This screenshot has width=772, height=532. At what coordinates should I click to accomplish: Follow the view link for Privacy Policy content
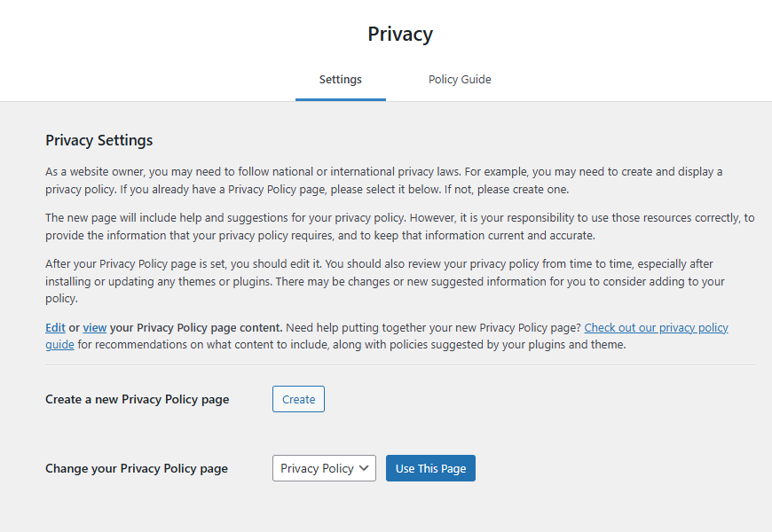(95, 328)
